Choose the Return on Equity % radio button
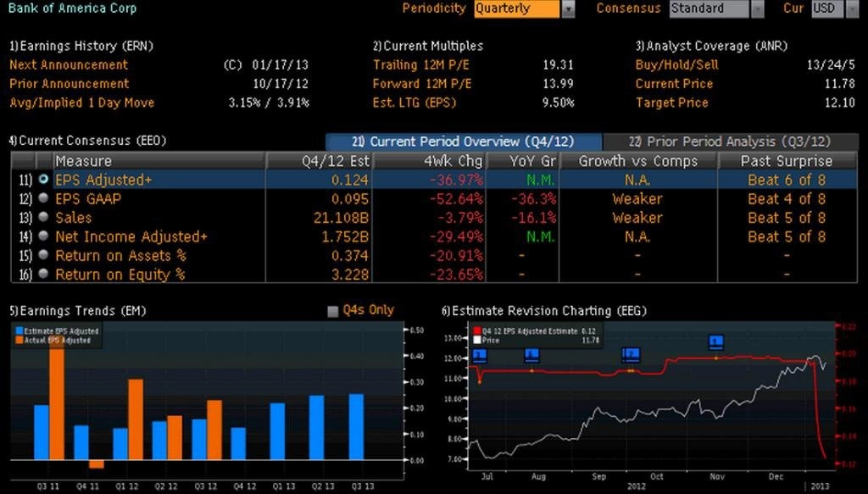The height and width of the screenshot is (494, 868). (43, 274)
